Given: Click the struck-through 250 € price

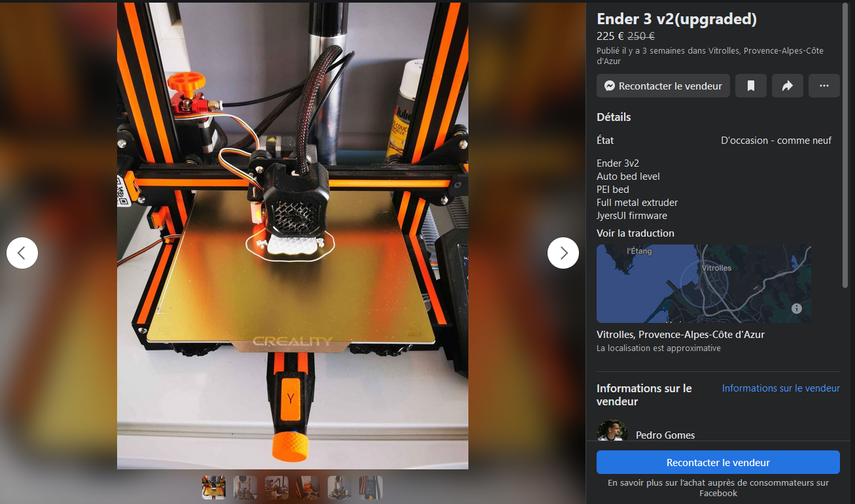Looking at the screenshot, I should point(641,37).
